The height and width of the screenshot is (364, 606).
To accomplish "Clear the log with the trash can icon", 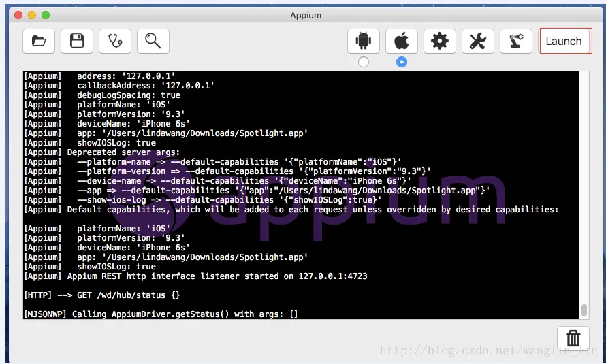I will pyautogui.click(x=573, y=338).
